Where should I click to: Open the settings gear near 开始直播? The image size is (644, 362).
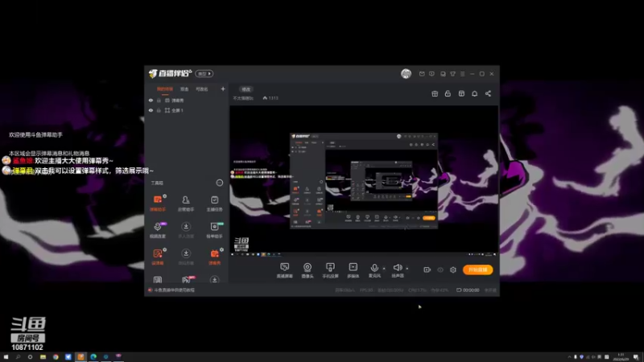pos(453,269)
